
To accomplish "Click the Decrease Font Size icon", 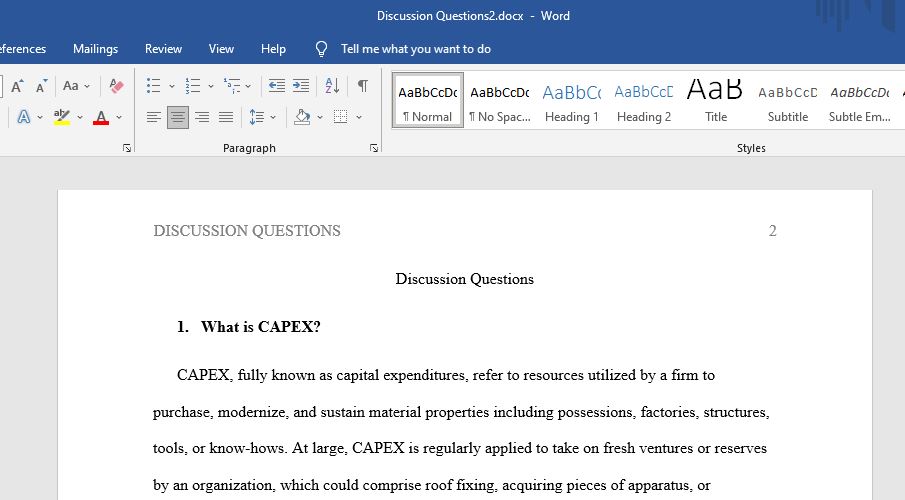I will [41, 86].
